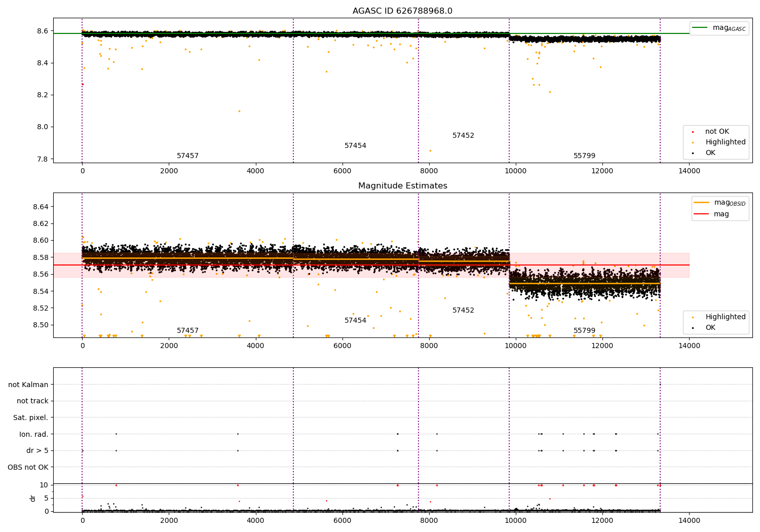Click the 'Sat. pixel.' axis label
Image resolution: width=760 pixels, height=532 pixels.
click(31, 418)
